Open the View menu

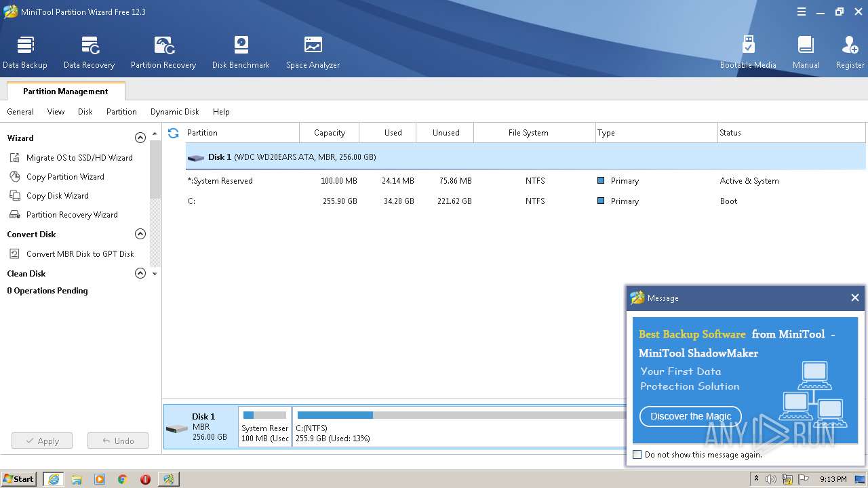[56, 112]
